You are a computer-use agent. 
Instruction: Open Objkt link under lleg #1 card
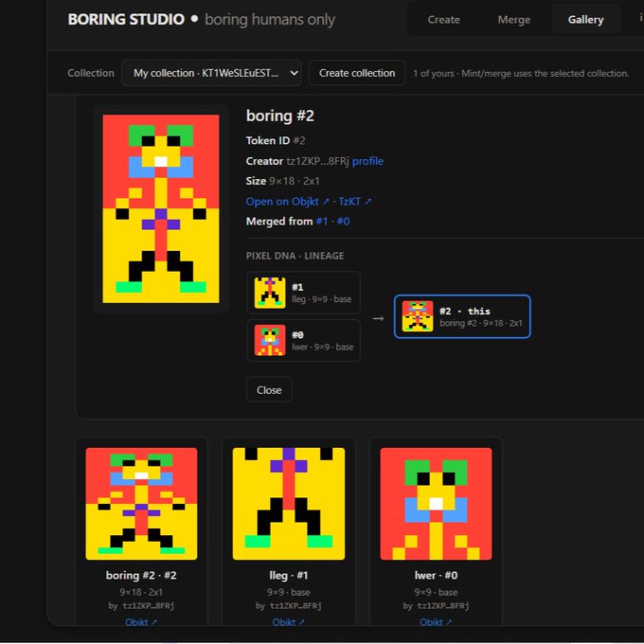coord(289,622)
